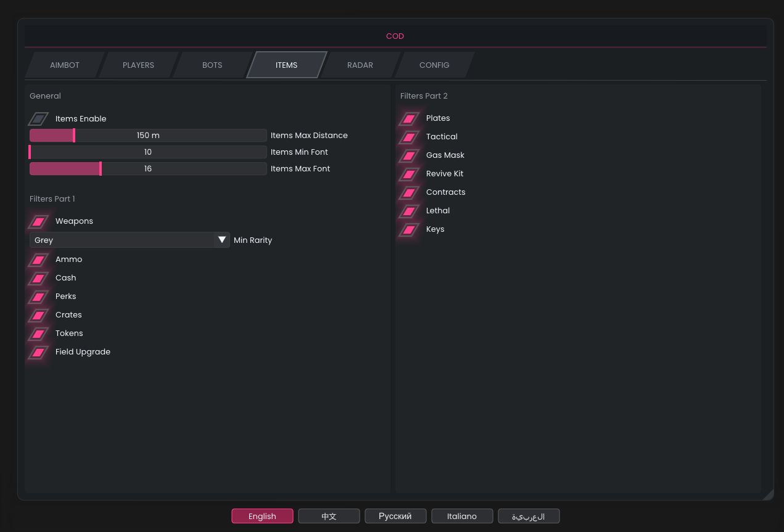
Task: Enable the Items Enable checkbox
Action: click(x=38, y=119)
